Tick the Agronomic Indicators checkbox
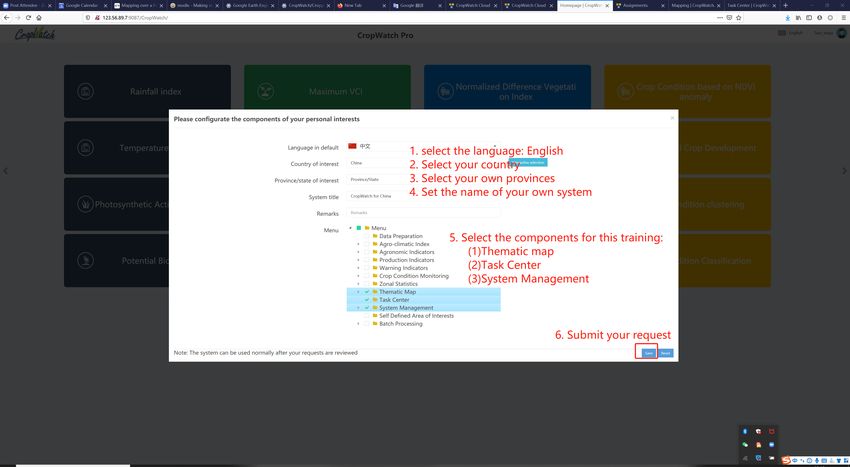 click(x=367, y=252)
